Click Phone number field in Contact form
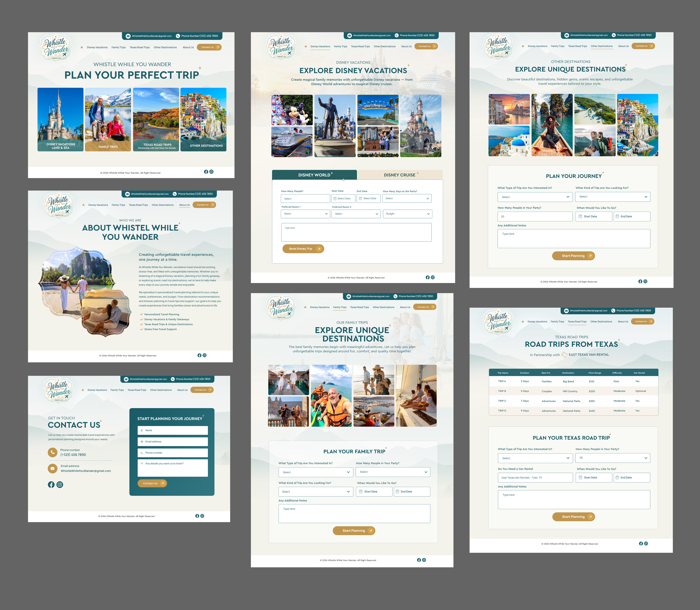 (x=173, y=453)
